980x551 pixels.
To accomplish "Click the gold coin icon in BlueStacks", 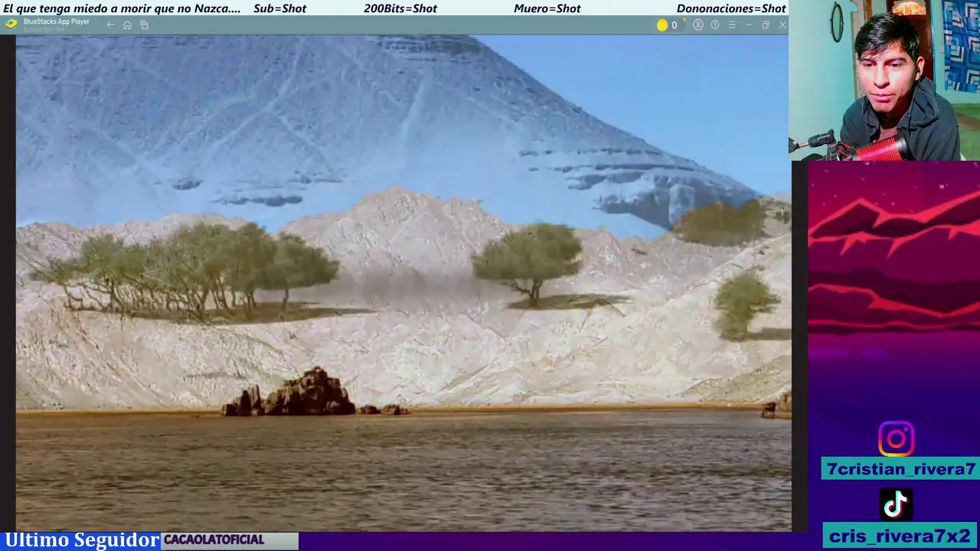I will (x=662, y=25).
